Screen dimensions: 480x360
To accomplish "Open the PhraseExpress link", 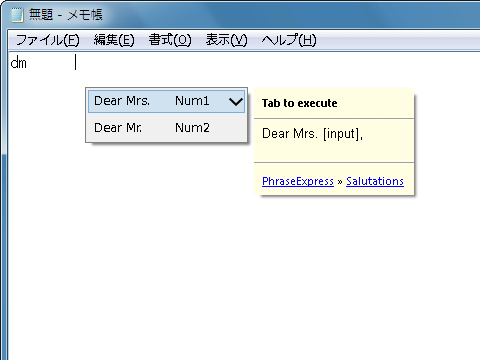I will pyautogui.click(x=298, y=181).
